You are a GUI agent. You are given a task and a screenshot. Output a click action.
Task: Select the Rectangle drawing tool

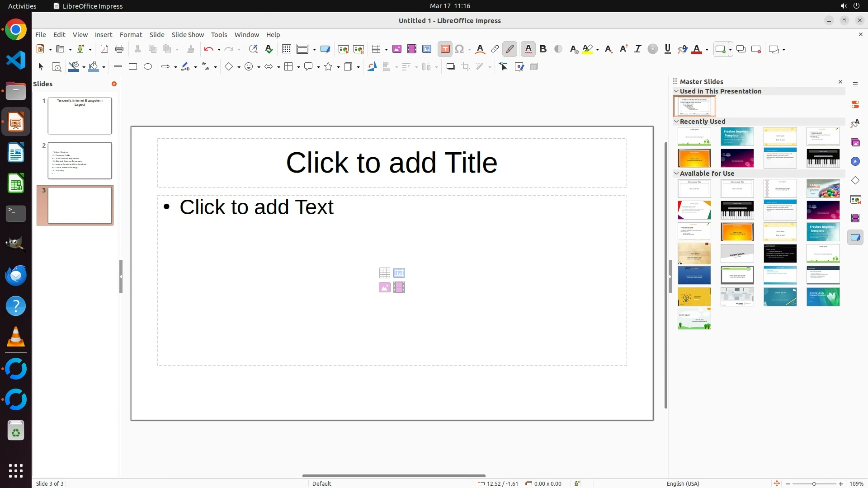click(x=133, y=67)
